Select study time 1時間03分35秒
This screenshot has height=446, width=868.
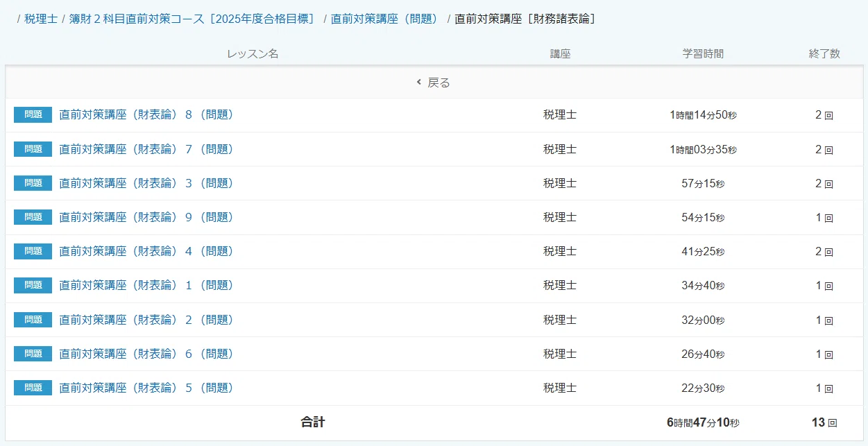coord(703,148)
